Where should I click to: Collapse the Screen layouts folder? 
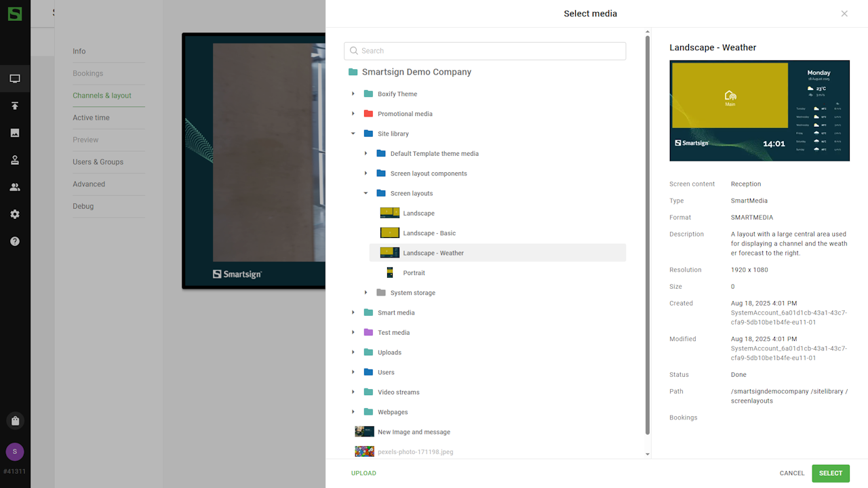click(x=366, y=194)
